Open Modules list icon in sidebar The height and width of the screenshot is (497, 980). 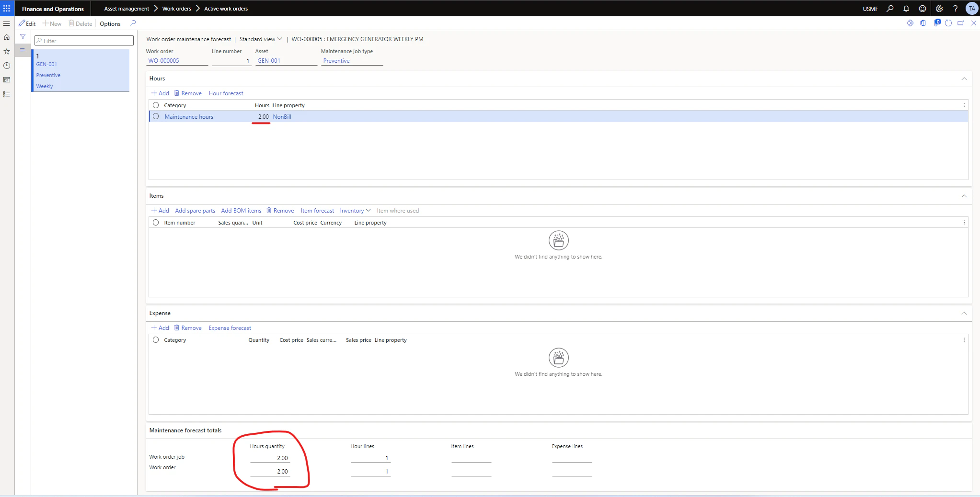pos(7,94)
